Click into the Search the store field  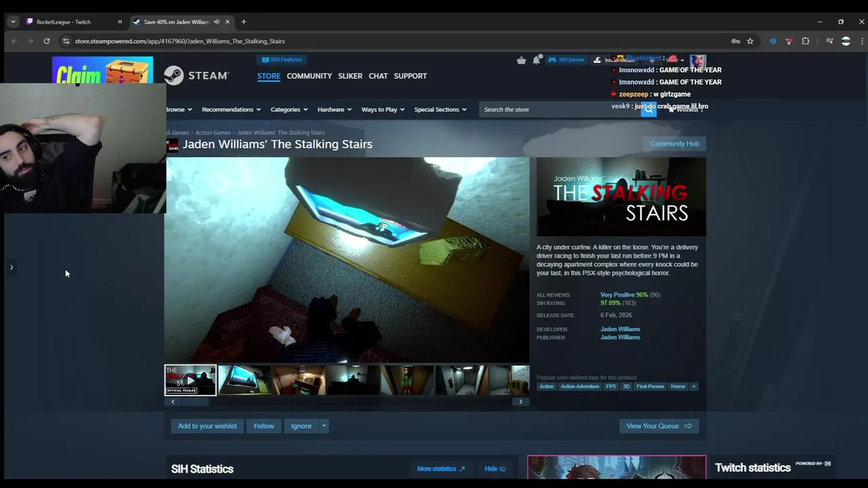point(559,109)
